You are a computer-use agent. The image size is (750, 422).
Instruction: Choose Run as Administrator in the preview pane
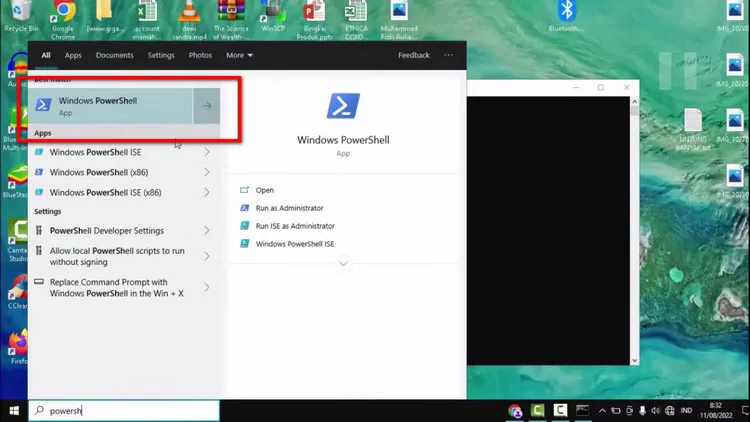pyautogui.click(x=289, y=208)
